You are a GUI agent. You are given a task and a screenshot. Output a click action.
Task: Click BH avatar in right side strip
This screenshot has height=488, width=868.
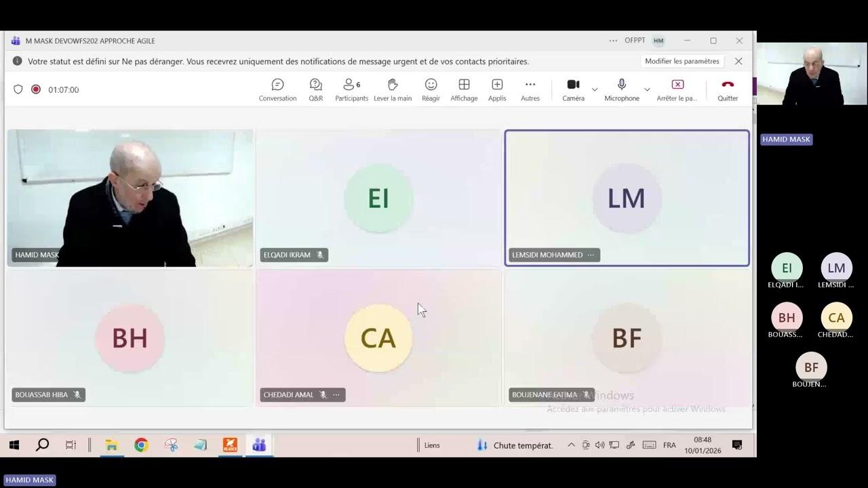787,318
